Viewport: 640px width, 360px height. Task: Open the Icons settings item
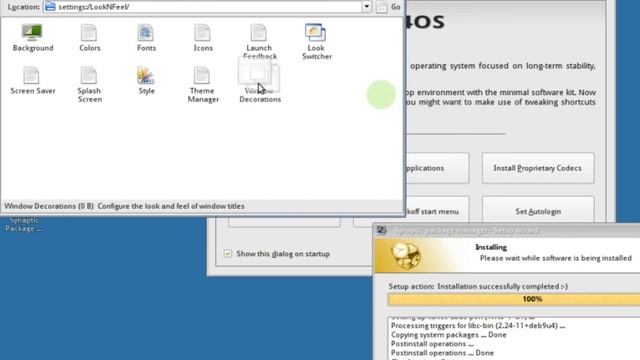coord(202,38)
